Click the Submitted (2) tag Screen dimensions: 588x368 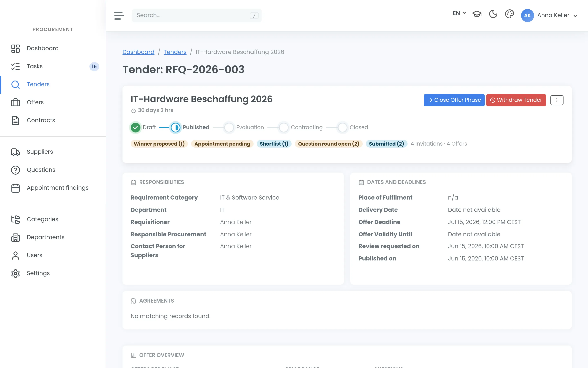[x=386, y=144]
